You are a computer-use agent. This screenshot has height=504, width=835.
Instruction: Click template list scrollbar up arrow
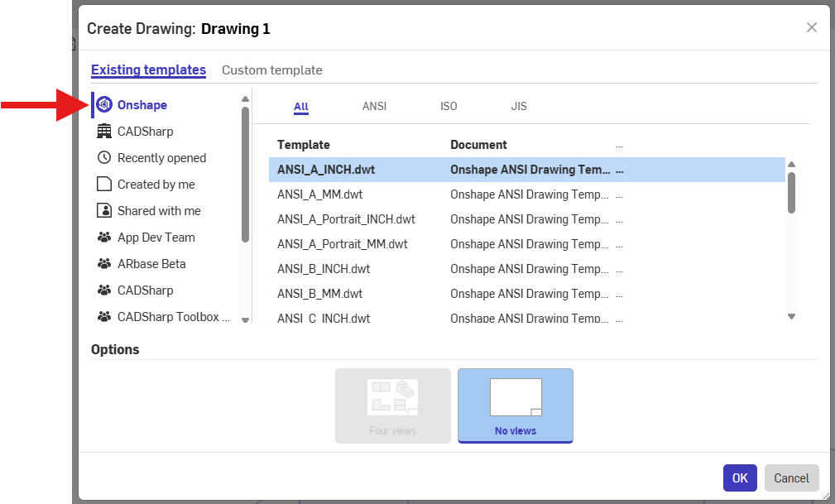point(791,164)
